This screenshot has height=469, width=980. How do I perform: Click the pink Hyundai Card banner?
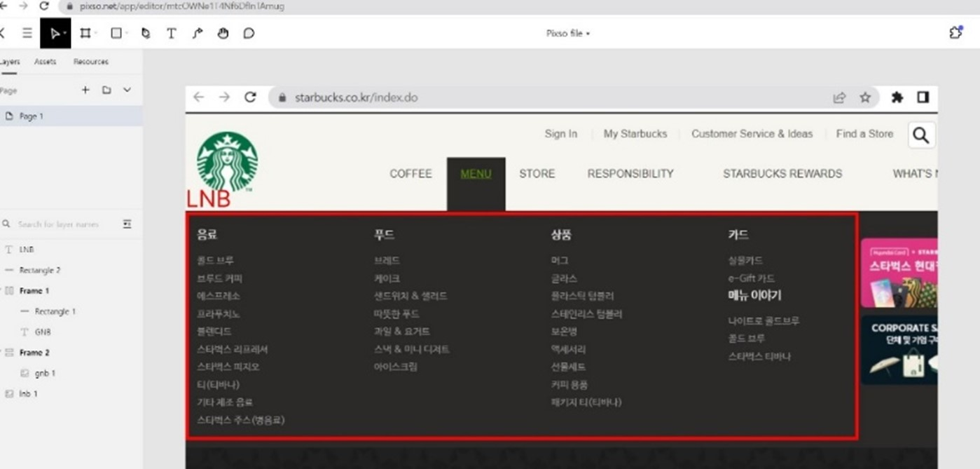click(899, 273)
